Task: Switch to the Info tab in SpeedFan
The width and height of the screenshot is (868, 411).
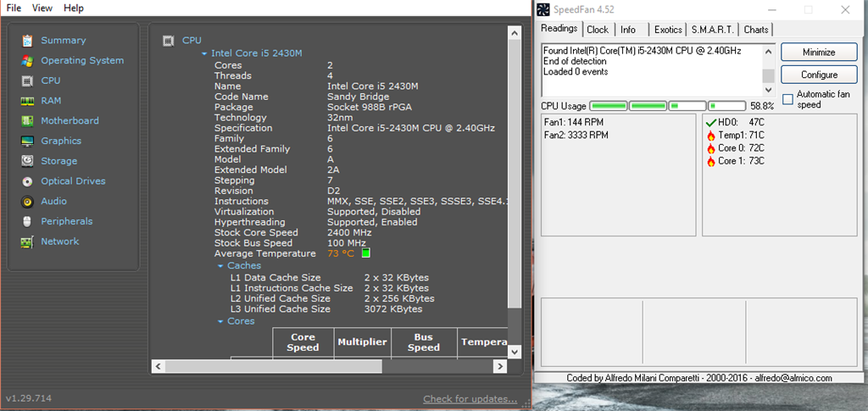Action: [x=628, y=30]
